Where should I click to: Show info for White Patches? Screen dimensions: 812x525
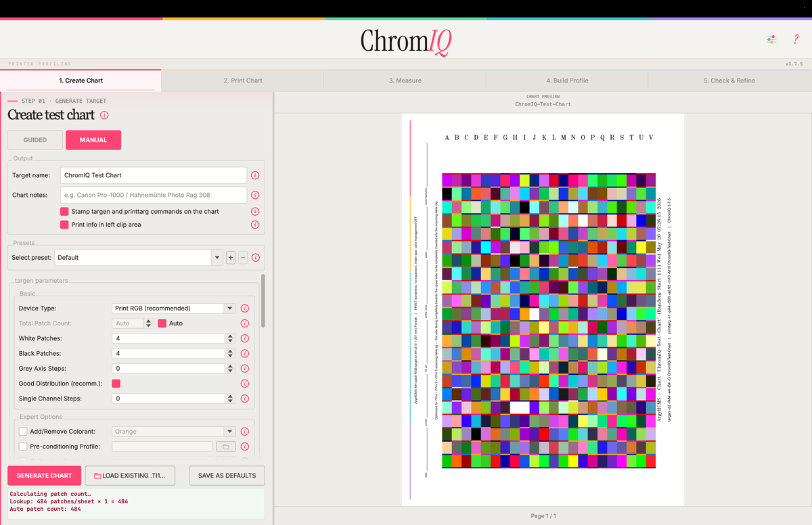point(245,338)
